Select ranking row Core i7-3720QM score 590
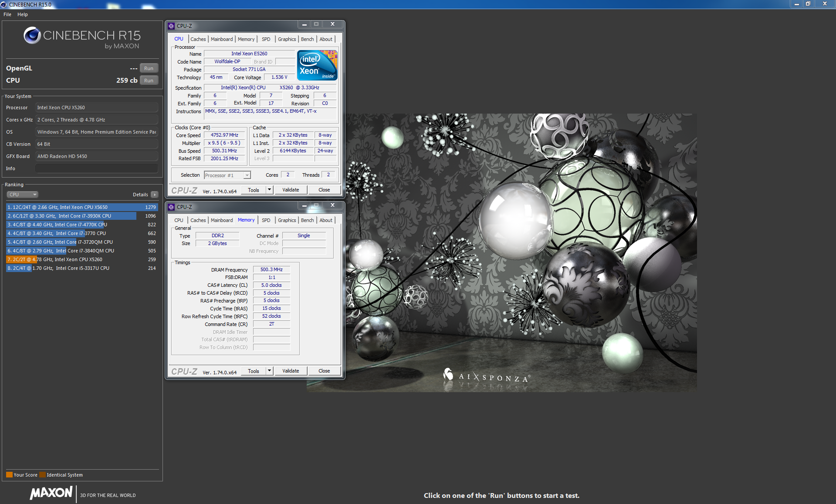This screenshot has height=504, width=836. tap(82, 242)
